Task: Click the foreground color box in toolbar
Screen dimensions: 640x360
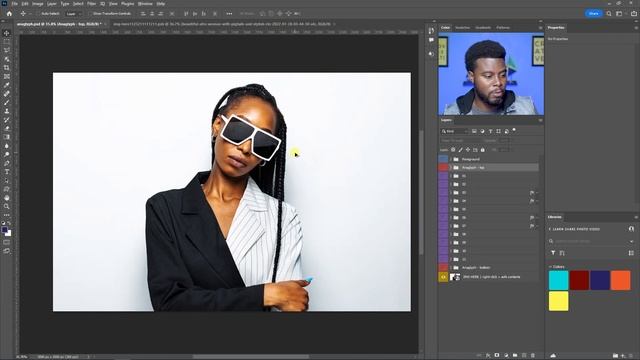Action: click(4, 230)
